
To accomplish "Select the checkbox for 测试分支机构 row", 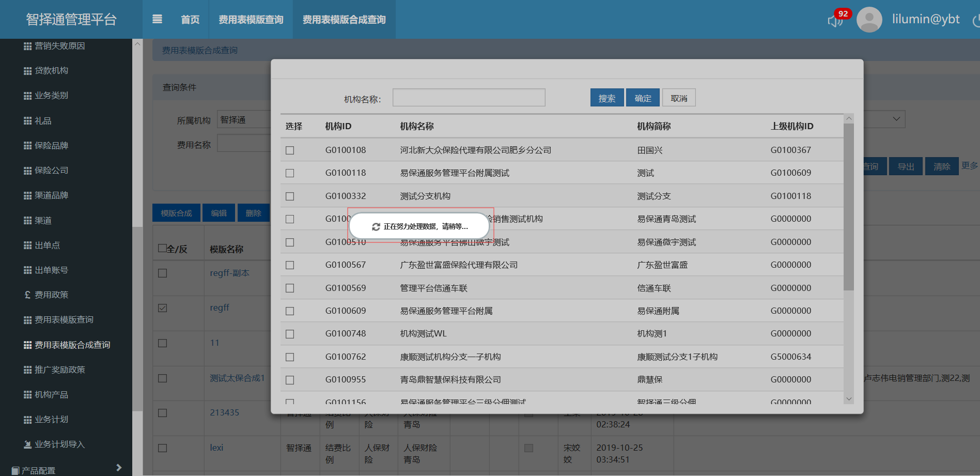I will 290,196.
